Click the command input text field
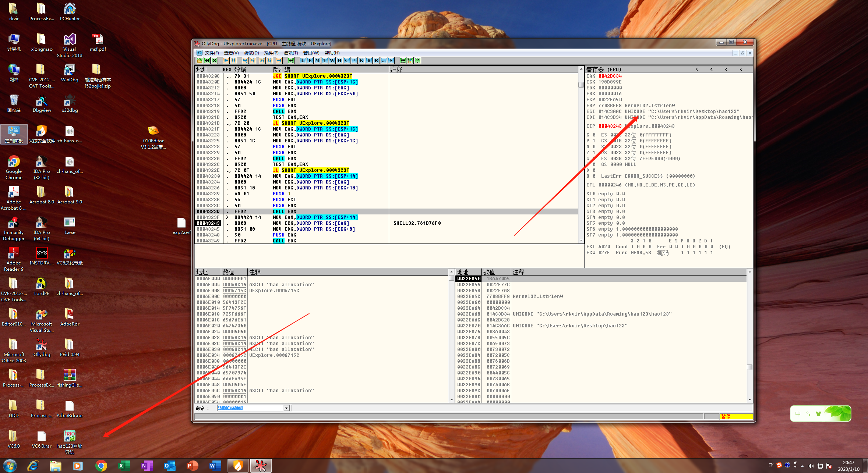 pos(250,408)
